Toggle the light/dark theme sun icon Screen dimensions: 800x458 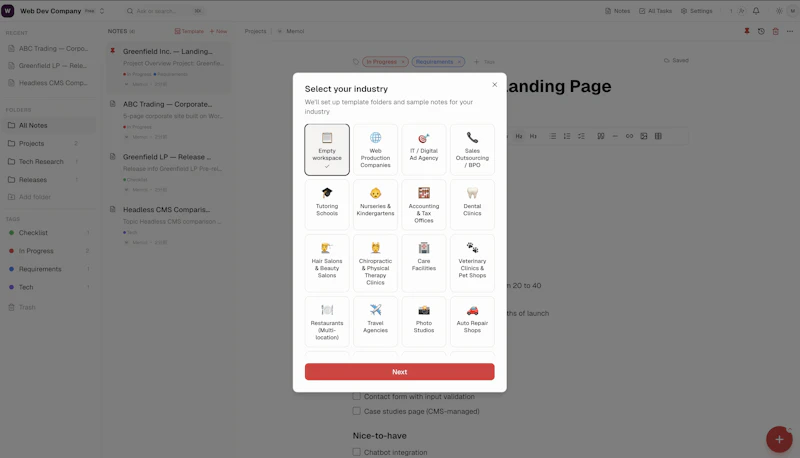(779, 11)
